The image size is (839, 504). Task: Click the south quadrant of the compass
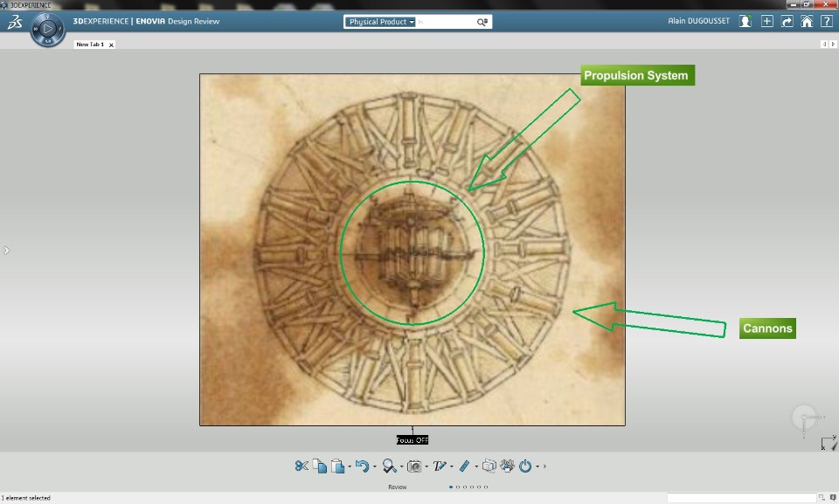click(x=47, y=41)
